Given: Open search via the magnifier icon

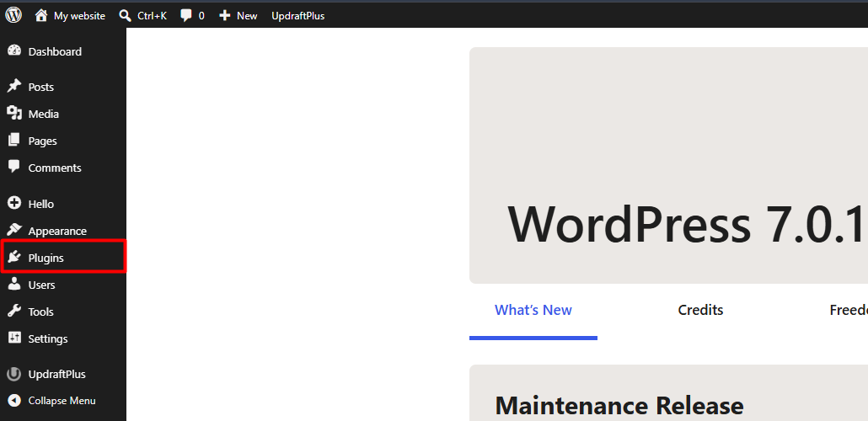Looking at the screenshot, I should (125, 15).
